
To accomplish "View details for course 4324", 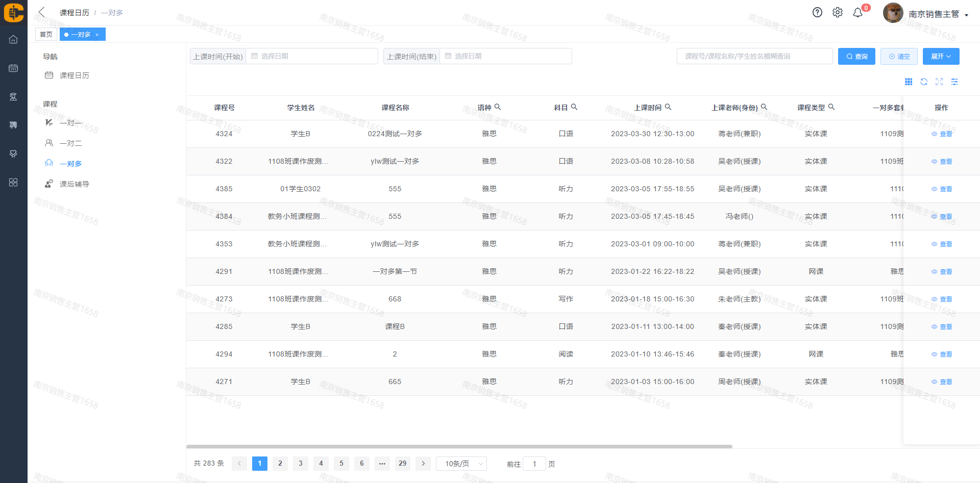I will (942, 134).
